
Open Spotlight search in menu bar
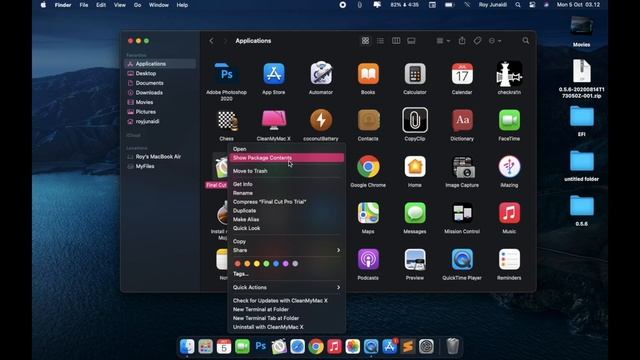[518, 5]
